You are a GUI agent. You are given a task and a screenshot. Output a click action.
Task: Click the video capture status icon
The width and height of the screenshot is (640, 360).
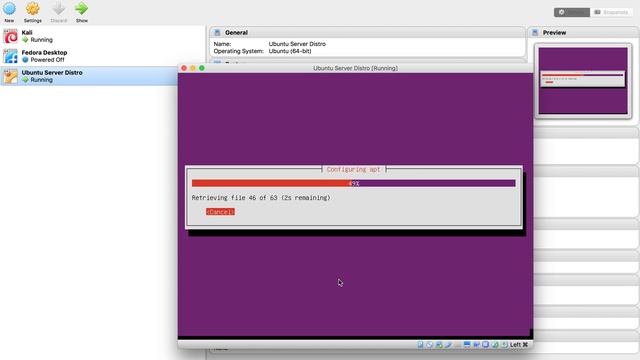(x=476, y=345)
